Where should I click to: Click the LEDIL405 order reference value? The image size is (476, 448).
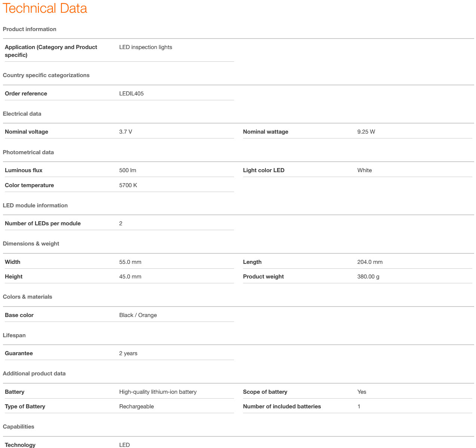(131, 94)
